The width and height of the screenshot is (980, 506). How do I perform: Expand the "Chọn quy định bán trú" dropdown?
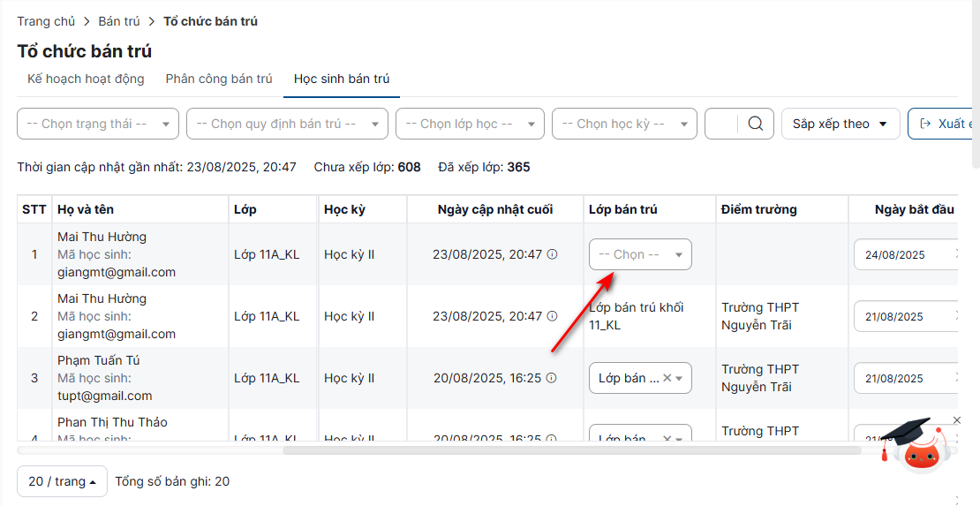(x=287, y=124)
